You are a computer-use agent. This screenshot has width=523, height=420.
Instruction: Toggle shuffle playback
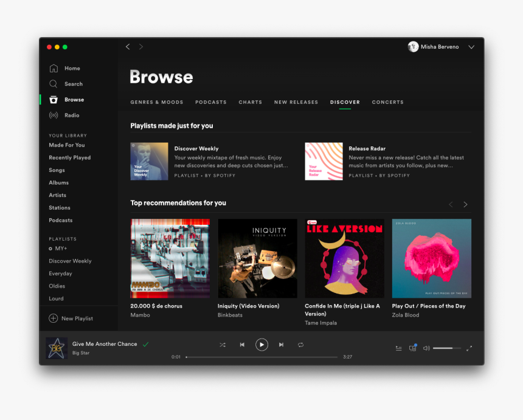[x=223, y=345]
